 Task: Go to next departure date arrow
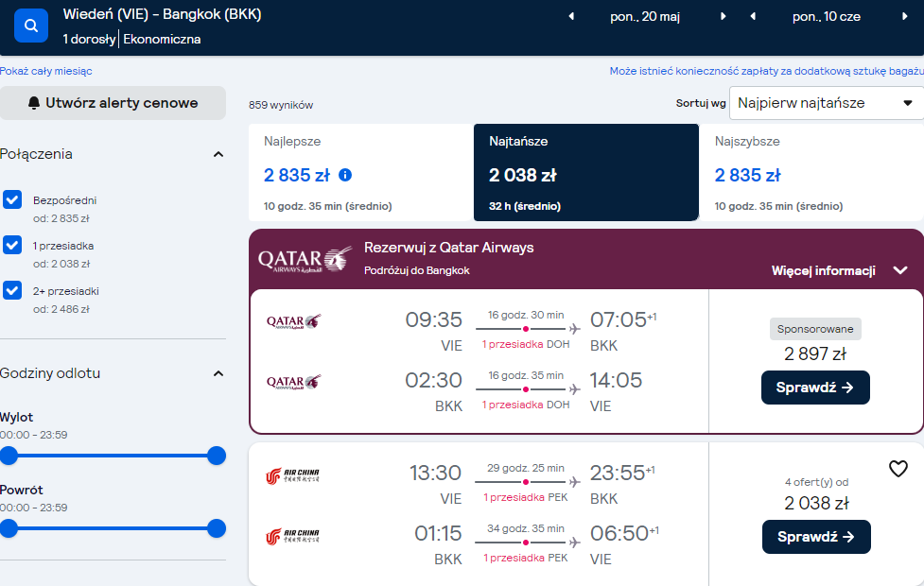724,16
